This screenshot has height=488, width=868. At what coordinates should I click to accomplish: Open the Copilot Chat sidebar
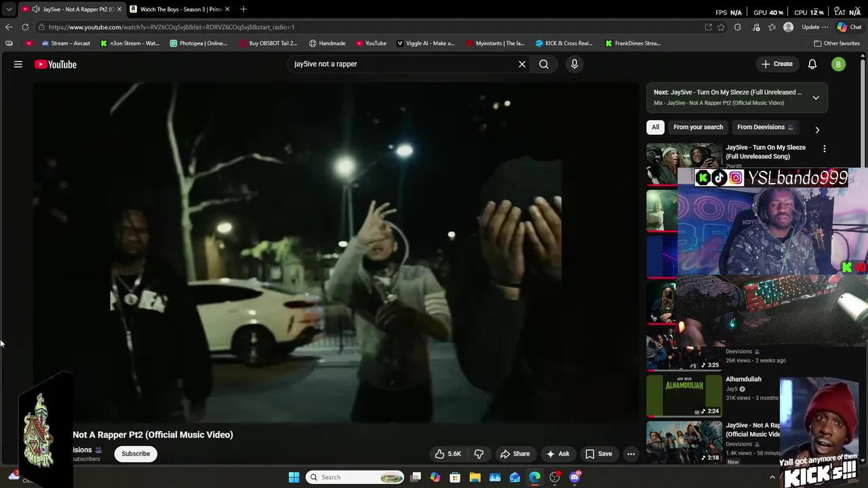848,27
